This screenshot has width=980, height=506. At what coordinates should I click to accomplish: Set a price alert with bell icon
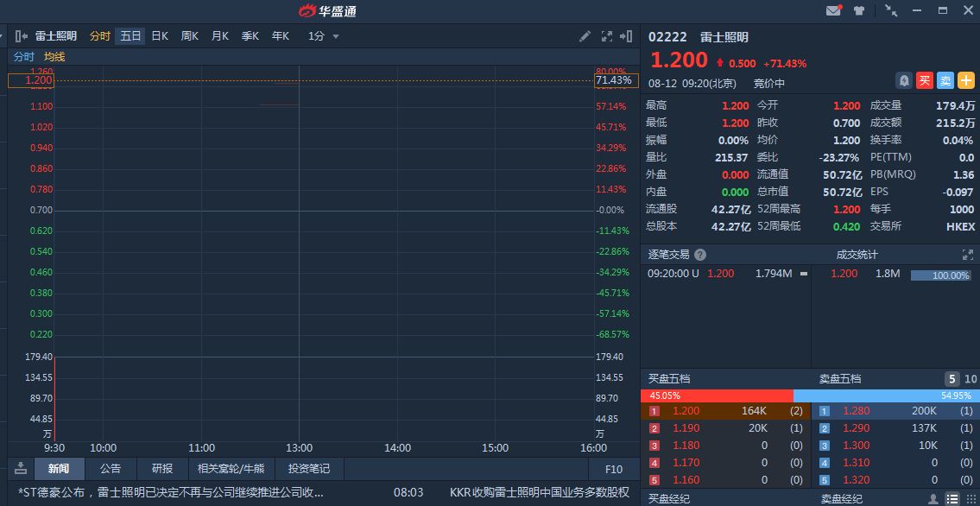tap(904, 80)
